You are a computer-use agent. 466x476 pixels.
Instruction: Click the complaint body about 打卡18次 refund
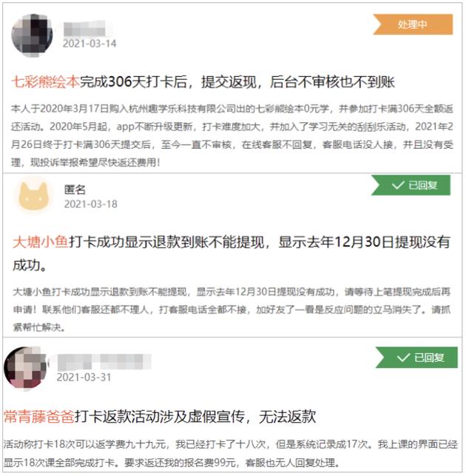[x=231, y=454]
